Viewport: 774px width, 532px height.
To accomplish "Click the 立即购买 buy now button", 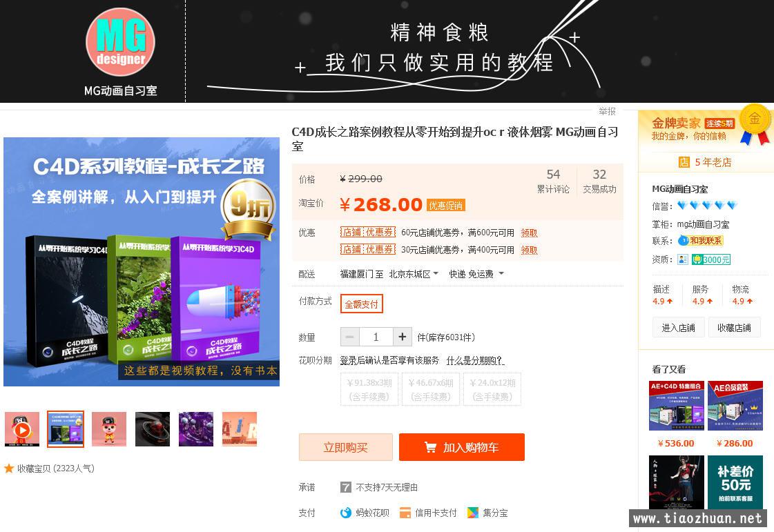I will [x=345, y=447].
